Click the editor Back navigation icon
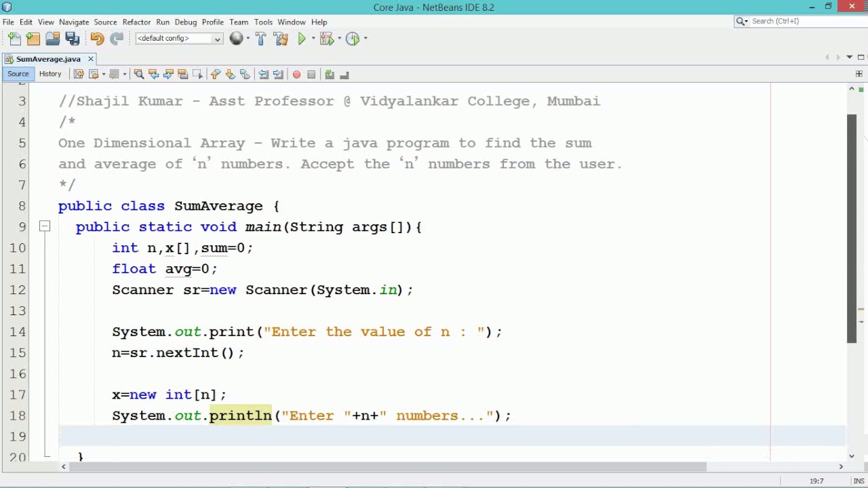The height and width of the screenshot is (488, 868). click(x=94, y=75)
